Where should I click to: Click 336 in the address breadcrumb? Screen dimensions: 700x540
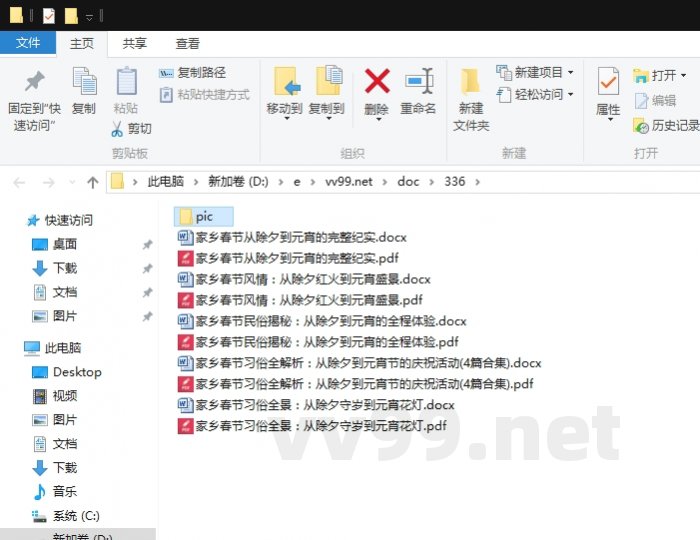tap(454, 182)
